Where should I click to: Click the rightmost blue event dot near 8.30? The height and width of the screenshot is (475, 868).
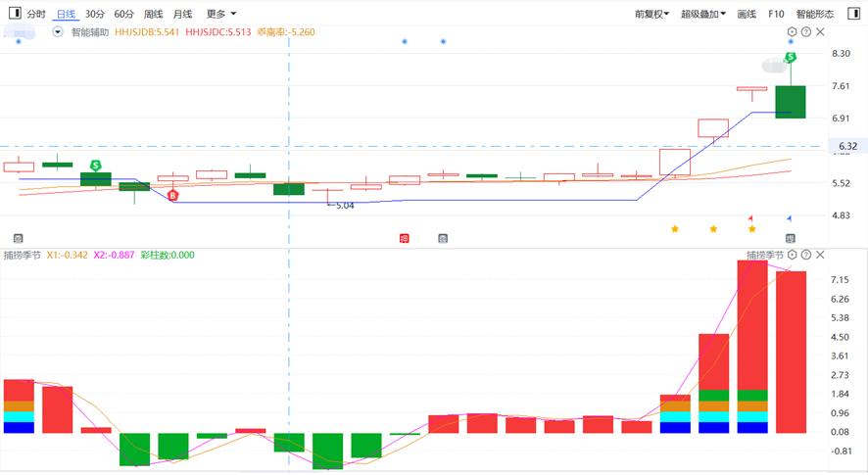tap(791, 41)
